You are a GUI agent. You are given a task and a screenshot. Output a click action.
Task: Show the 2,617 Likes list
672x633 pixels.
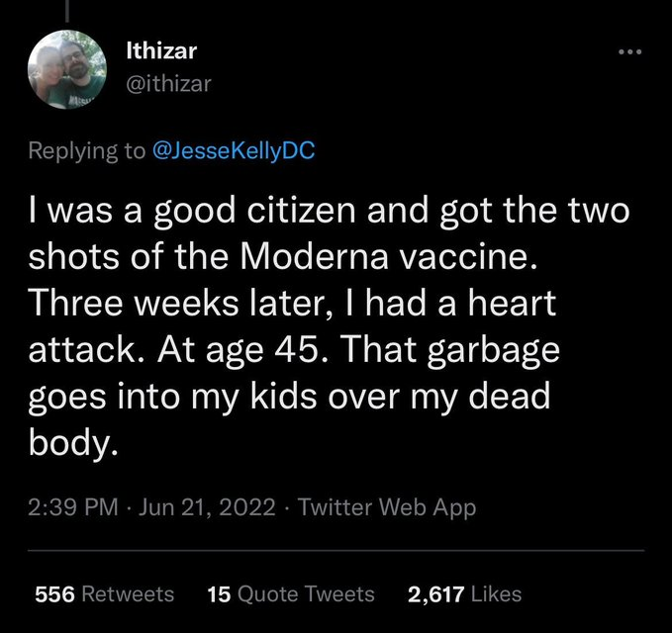point(464,593)
